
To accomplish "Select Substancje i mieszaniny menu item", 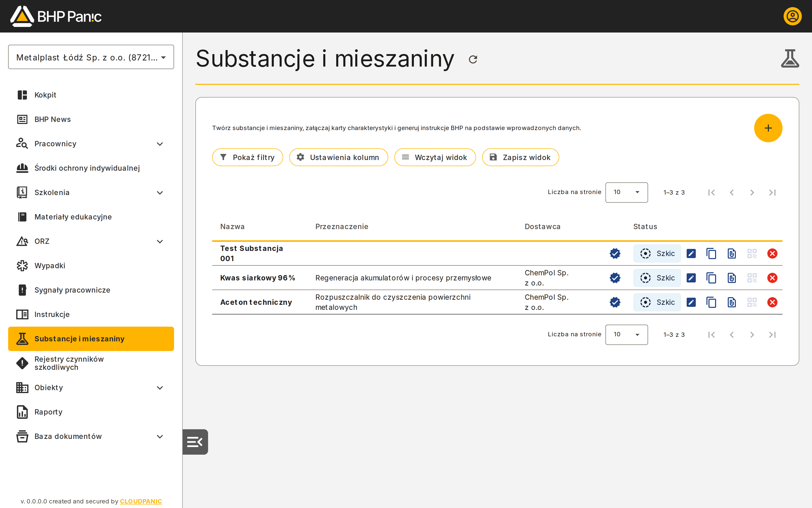I will click(x=91, y=339).
